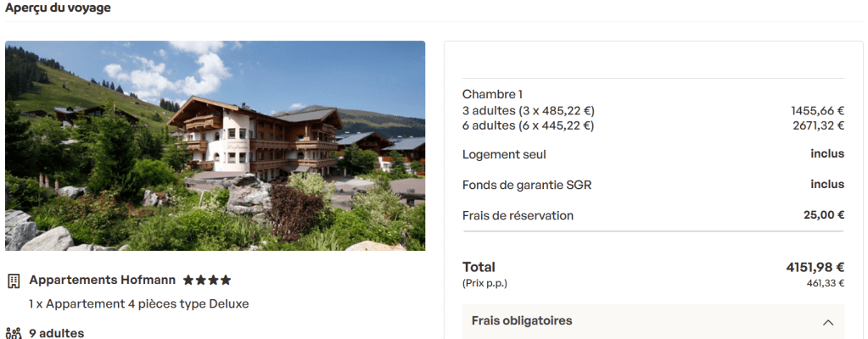Select the Appartement 4 pièces type Deluxe text
Viewport: 868px width, 339px height.
coord(139,303)
